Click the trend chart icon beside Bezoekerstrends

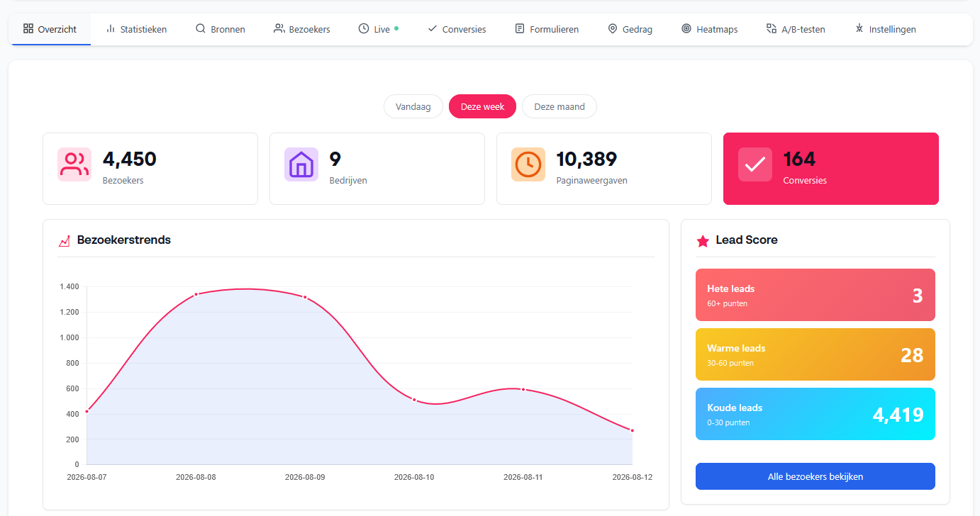coord(65,241)
